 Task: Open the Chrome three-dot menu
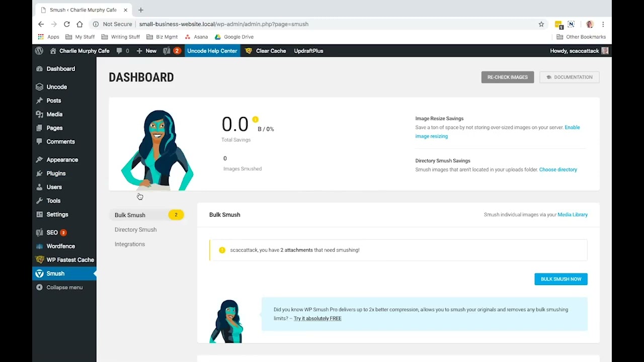click(603, 24)
